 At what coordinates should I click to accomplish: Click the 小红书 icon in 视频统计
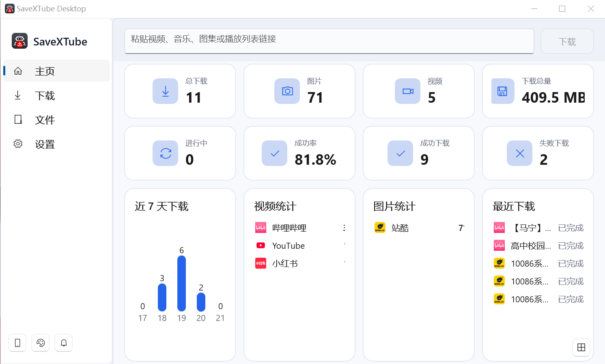click(x=261, y=263)
